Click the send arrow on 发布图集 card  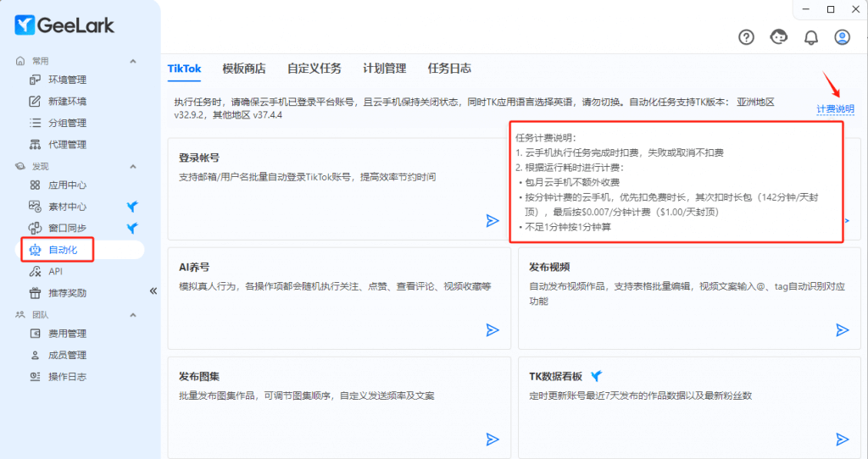(492, 439)
